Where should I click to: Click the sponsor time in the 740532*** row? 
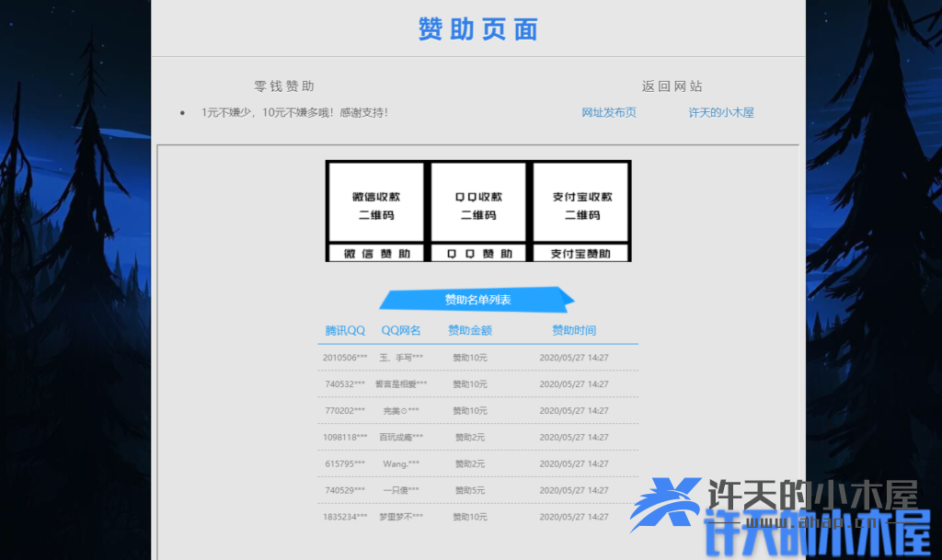[574, 384]
